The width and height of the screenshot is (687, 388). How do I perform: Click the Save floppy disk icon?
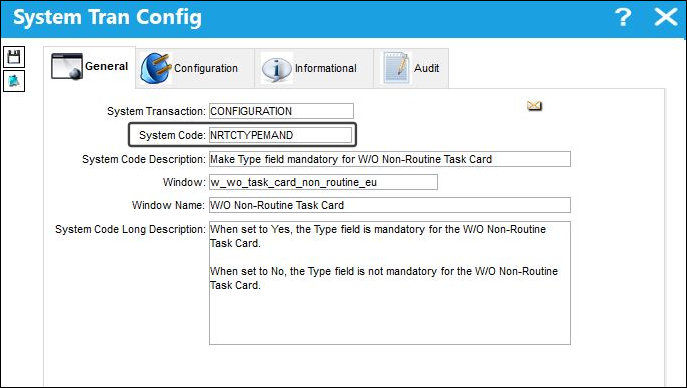(14, 57)
